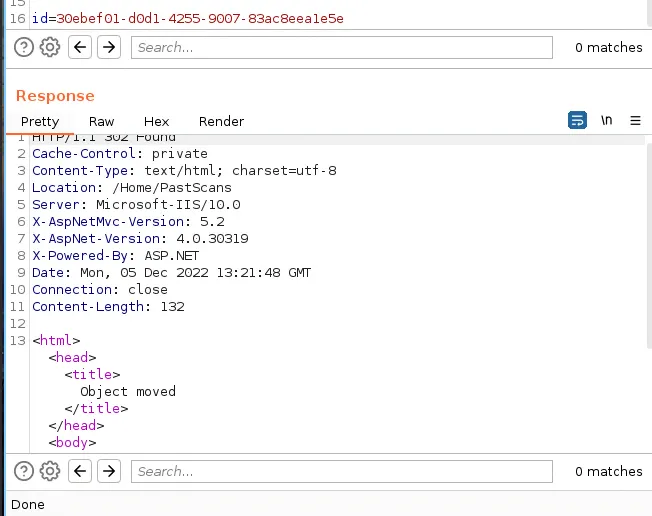Switch to the Raw response tab

click(x=101, y=121)
